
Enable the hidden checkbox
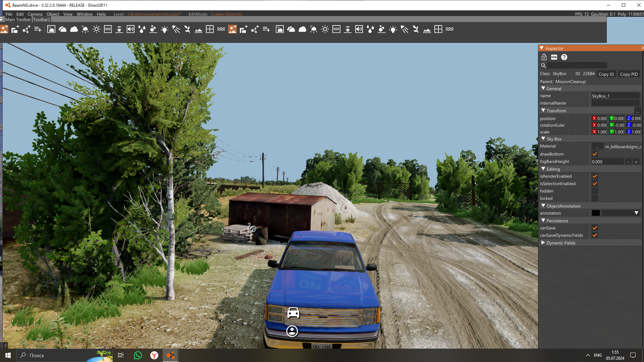(x=595, y=191)
